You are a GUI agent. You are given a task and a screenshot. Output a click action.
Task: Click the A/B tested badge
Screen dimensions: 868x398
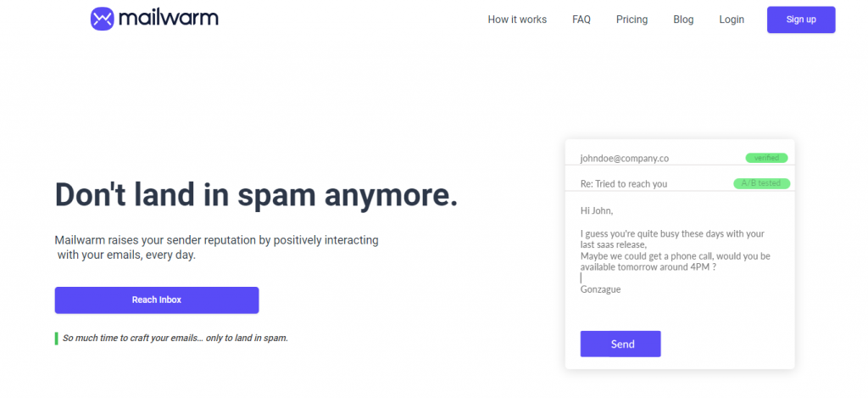pos(762,183)
